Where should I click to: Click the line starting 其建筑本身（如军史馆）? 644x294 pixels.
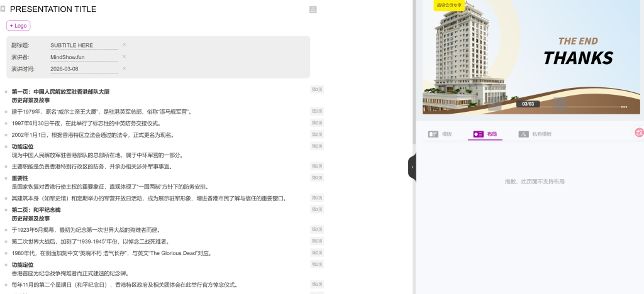tap(149, 199)
